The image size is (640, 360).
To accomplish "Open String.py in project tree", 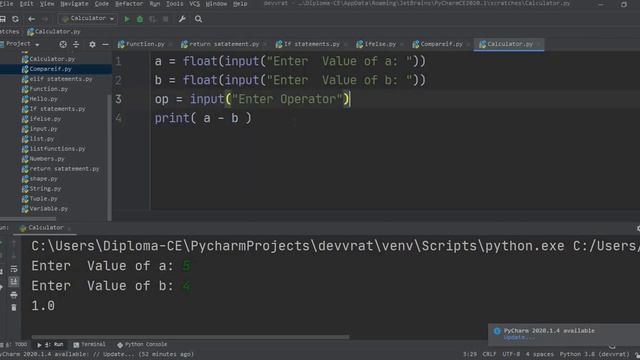I will 45,189.
